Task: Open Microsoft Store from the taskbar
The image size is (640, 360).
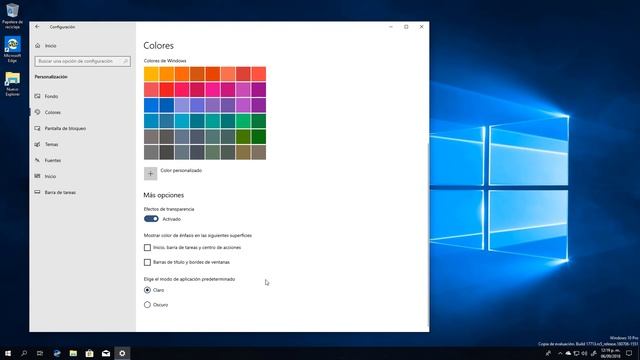Action: coord(89,353)
